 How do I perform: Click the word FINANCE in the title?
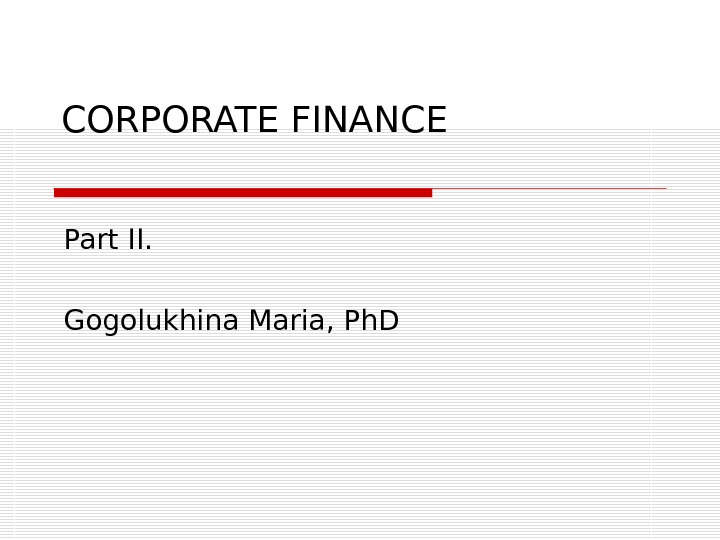[369, 121]
